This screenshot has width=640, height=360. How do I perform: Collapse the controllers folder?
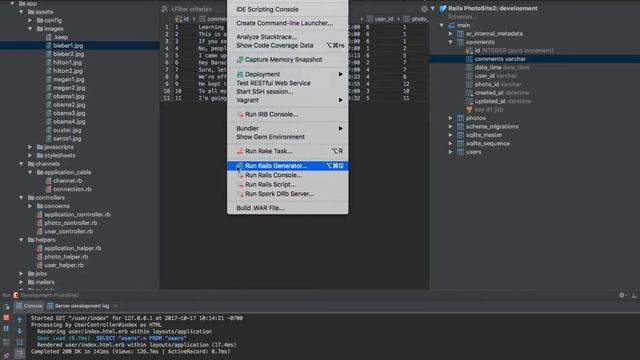pyautogui.click(x=21, y=198)
